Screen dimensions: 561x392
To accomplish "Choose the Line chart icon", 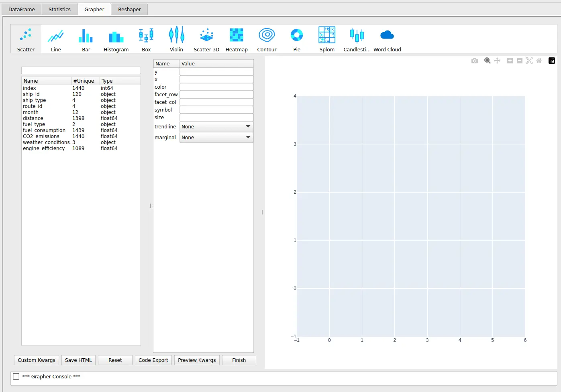I will [x=56, y=39].
